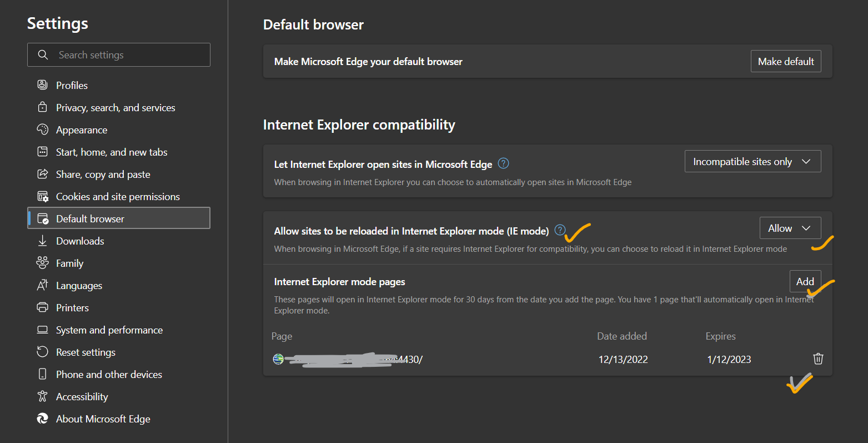868x443 pixels.
Task: Focus the Search settings field
Action: (x=119, y=54)
